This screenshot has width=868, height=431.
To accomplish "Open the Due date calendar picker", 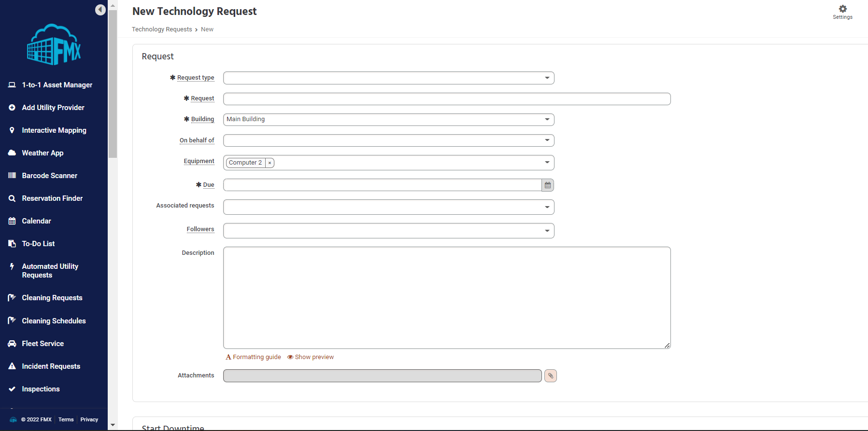I will pos(548,185).
